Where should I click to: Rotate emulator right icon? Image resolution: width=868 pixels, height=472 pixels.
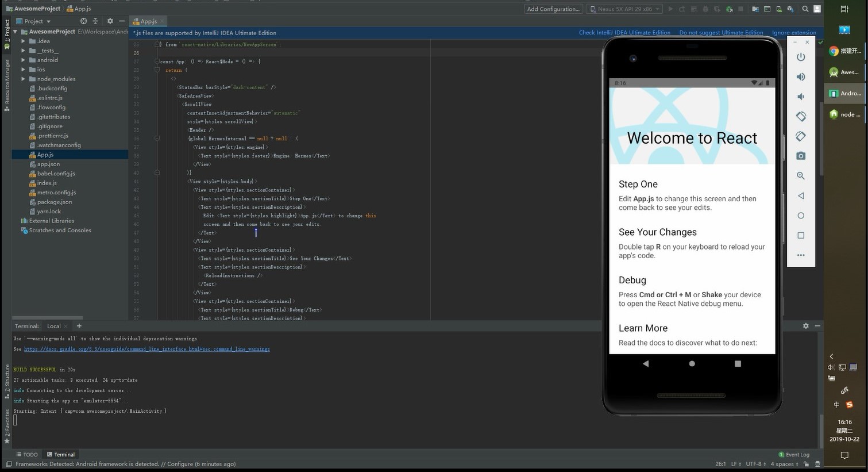tap(801, 136)
